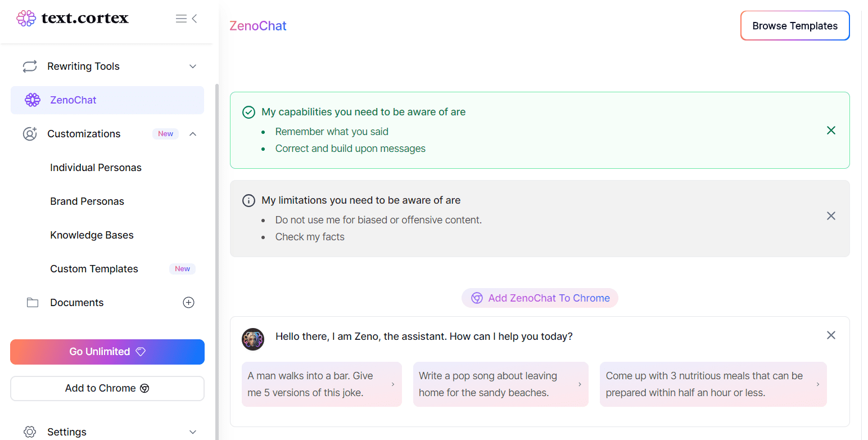This screenshot has height=440, width=868.
Task: Open Knowledge Bases
Action: point(92,235)
